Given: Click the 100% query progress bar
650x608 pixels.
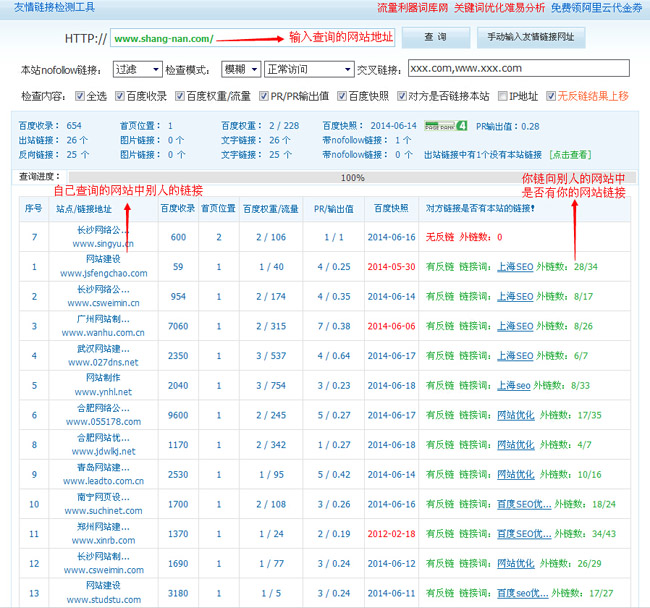Looking at the screenshot, I should point(352,177).
